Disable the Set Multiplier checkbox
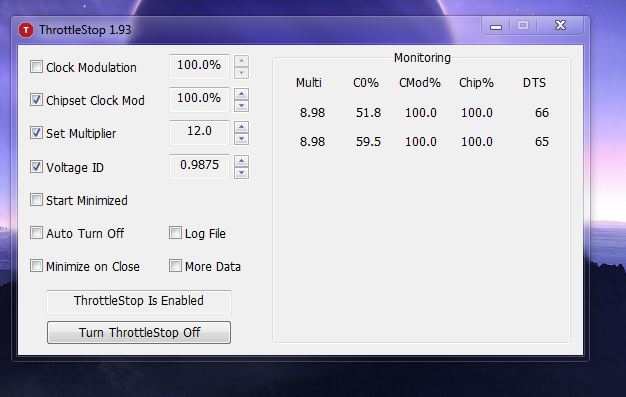Image resolution: width=626 pixels, height=397 pixels. coord(36,133)
